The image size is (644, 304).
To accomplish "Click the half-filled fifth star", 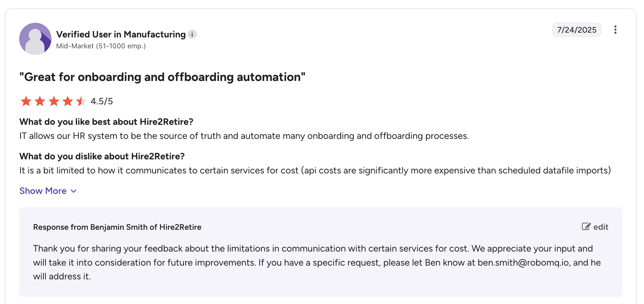I will click(x=81, y=101).
